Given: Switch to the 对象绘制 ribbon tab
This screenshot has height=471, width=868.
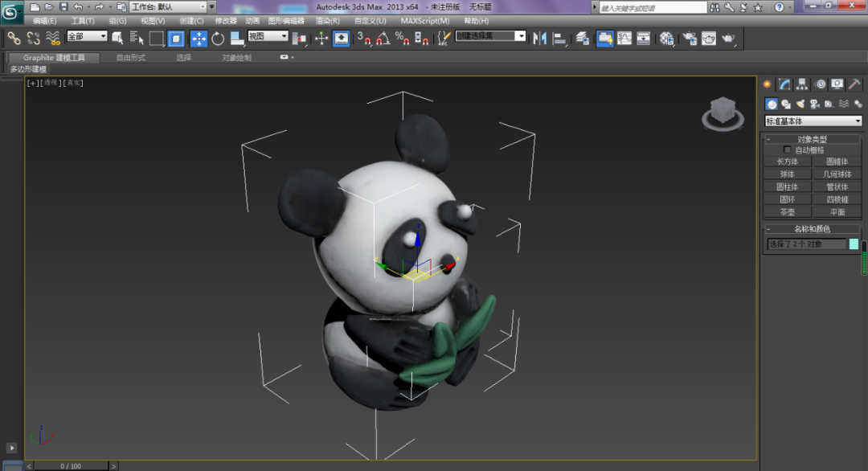Looking at the screenshot, I should pos(236,58).
